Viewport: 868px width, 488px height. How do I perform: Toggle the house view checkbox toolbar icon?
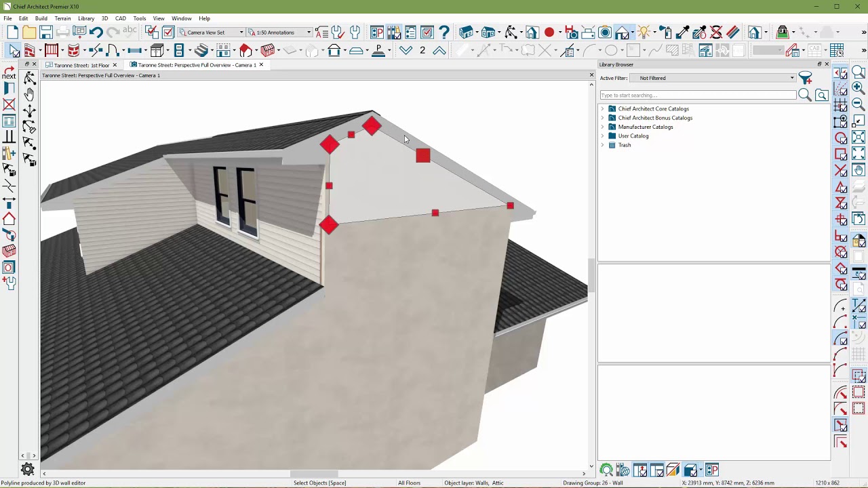point(623,33)
